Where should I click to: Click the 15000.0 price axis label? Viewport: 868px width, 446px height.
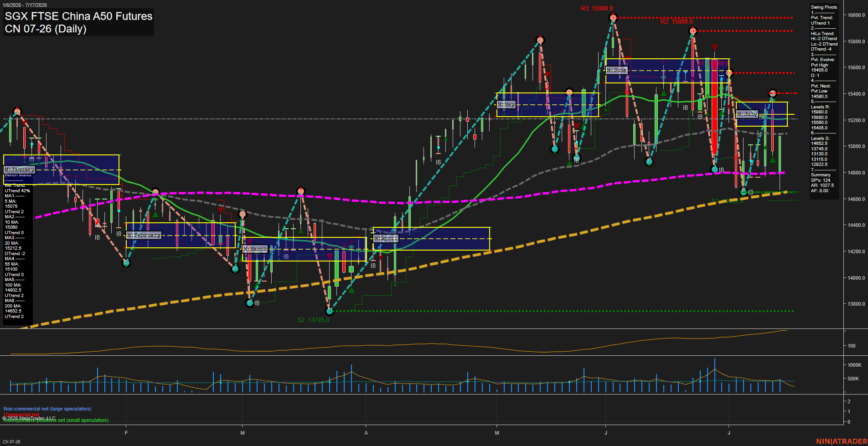tap(856, 146)
